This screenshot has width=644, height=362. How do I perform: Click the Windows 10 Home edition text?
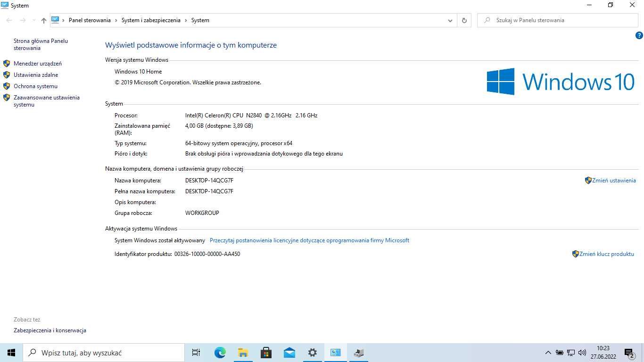point(138,72)
